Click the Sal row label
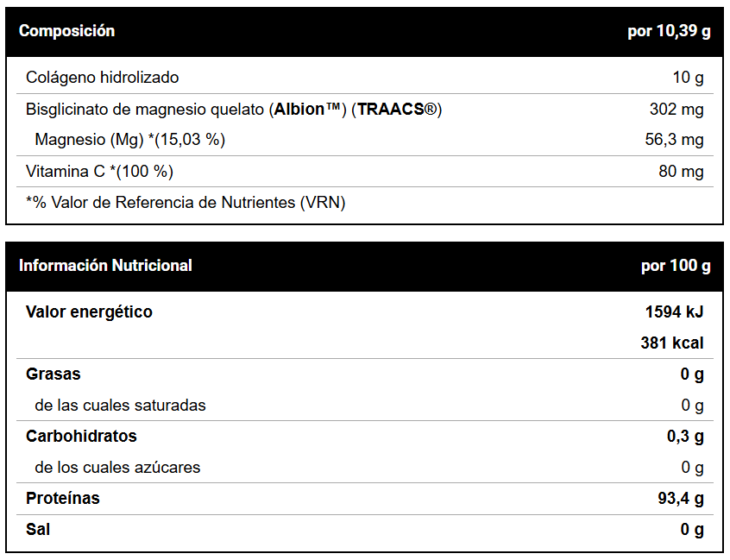The width and height of the screenshot is (730, 560). tap(38, 529)
